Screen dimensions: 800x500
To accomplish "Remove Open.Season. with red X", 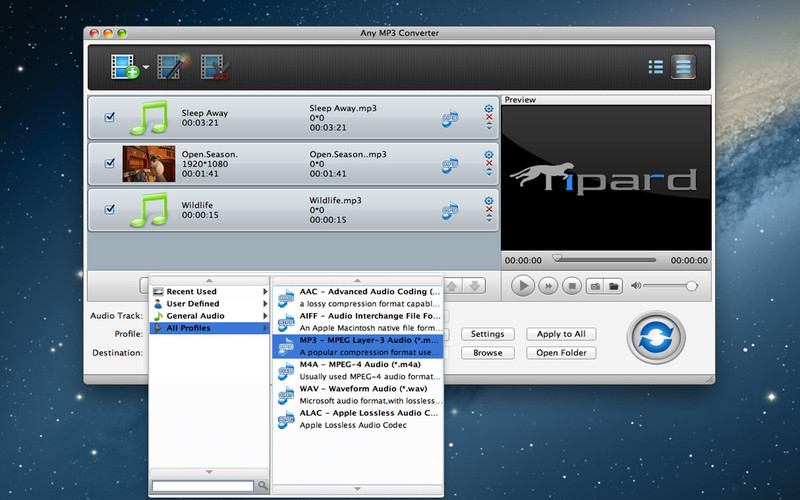I will click(489, 163).
